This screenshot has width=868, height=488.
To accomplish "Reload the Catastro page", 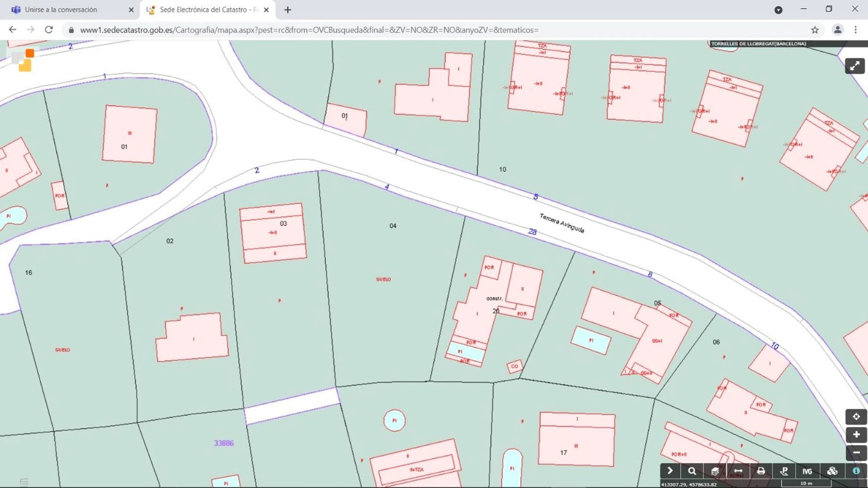I will pos(49,30).
